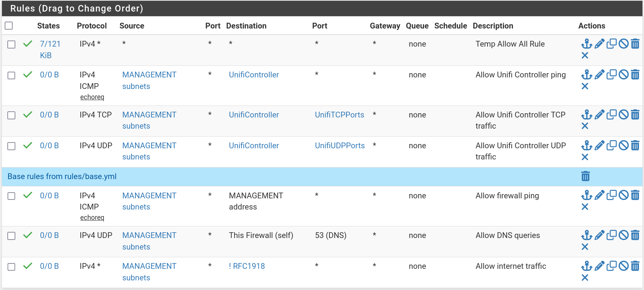Click the Description column header

pos(493,26)
